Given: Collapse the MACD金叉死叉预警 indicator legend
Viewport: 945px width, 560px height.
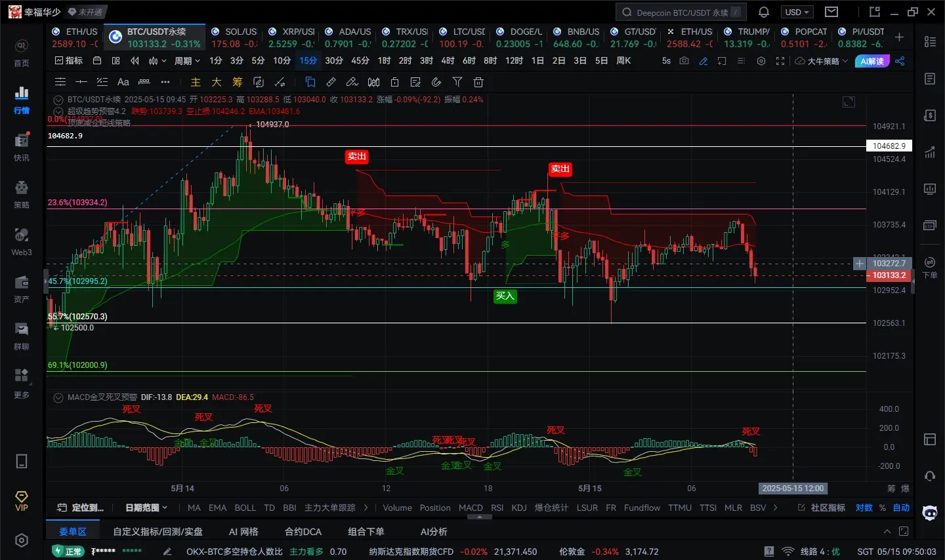Looking at the screenshot, I should pos(58,397).
